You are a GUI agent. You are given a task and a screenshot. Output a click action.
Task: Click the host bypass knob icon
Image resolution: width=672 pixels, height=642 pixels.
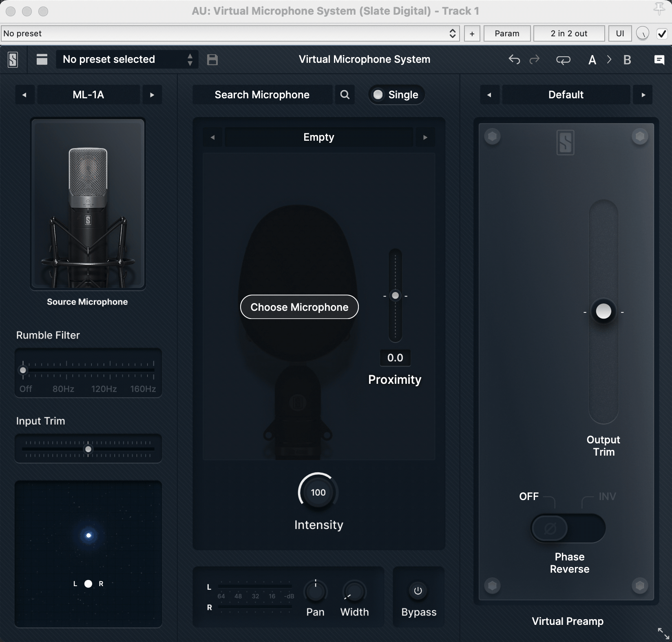(643, 33)
